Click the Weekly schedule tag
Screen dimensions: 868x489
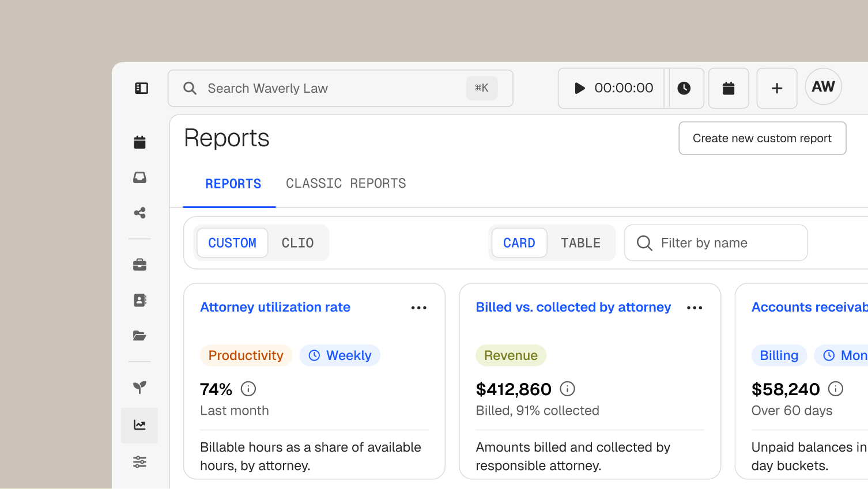pyautogui.click(x=340, y=355)
